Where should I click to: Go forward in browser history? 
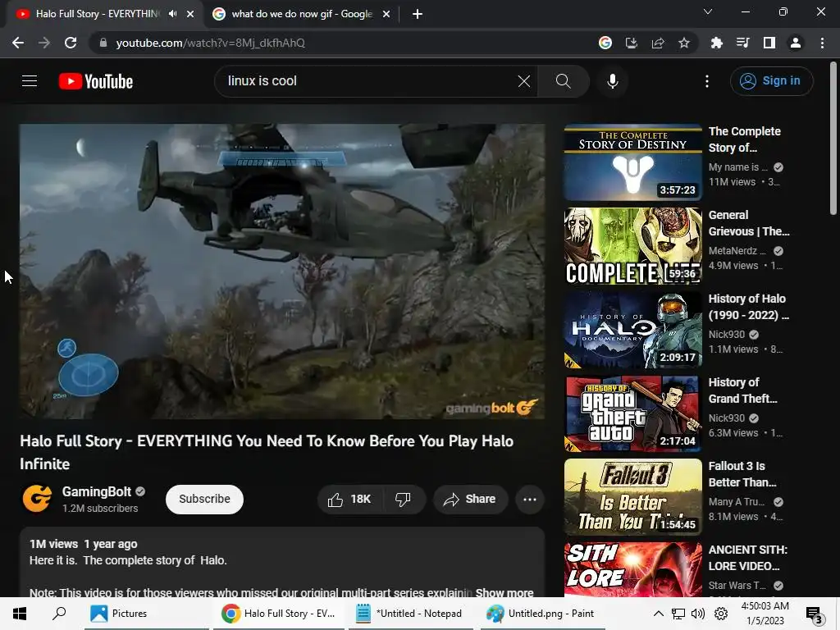click(44, 43)
